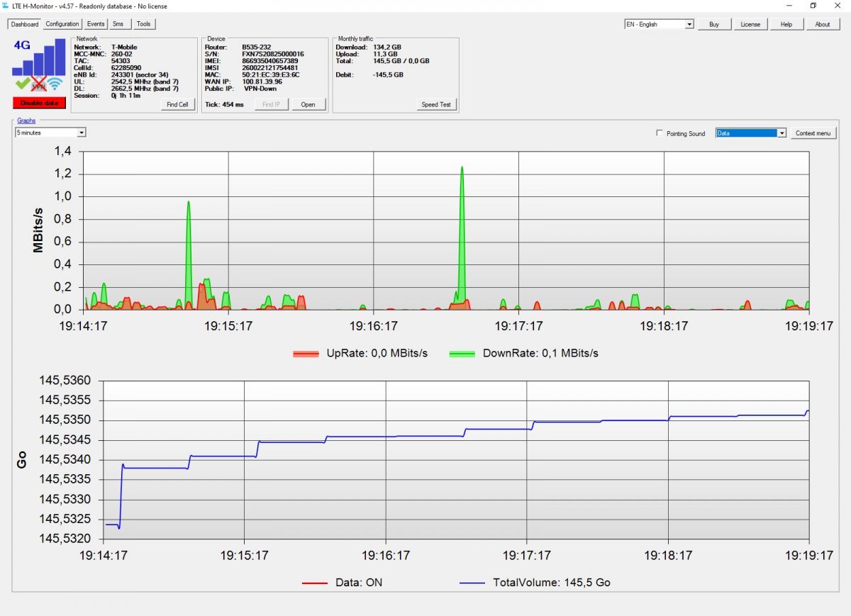The height and width of the screenshot is (616, 851).
Task: Open the Data graph type dropdown
Action: [x=751, y=133]
